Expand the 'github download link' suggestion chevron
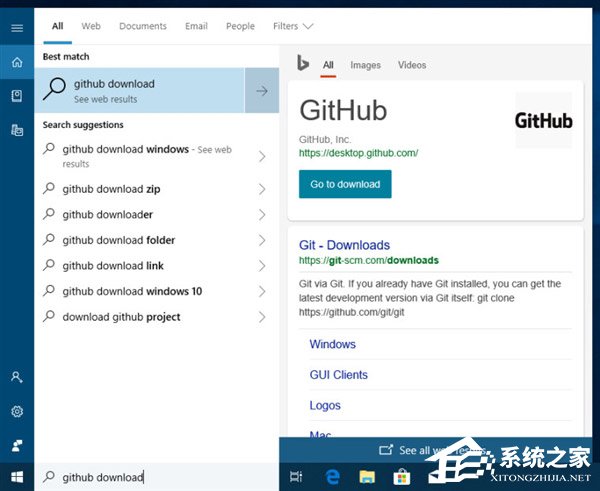The width and height of the screenshot is (600, 491). point(262,266)
